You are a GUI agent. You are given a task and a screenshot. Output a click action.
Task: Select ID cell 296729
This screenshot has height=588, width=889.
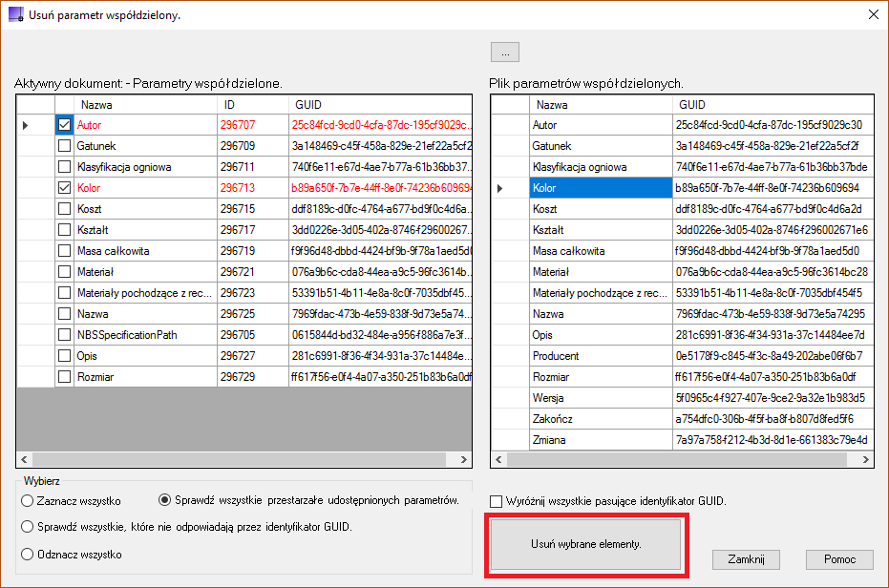click(x=253, y=376)
